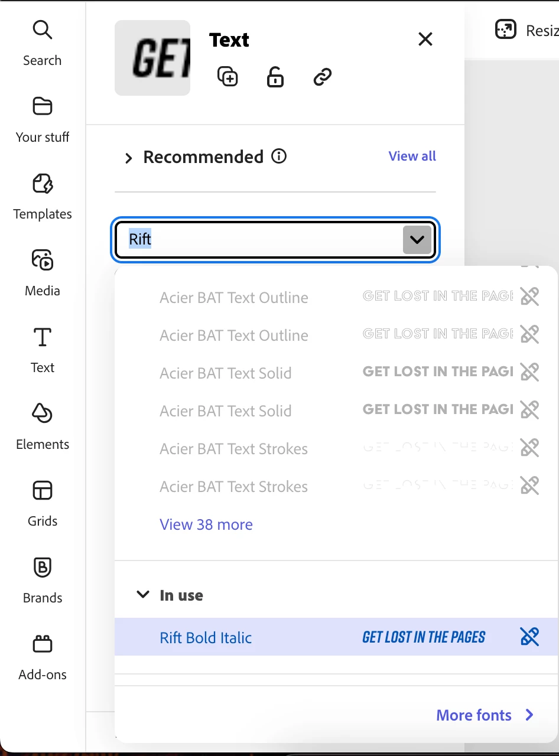The image size is (559, 756).
Task: Open More fonts
Action: point(485,715)
